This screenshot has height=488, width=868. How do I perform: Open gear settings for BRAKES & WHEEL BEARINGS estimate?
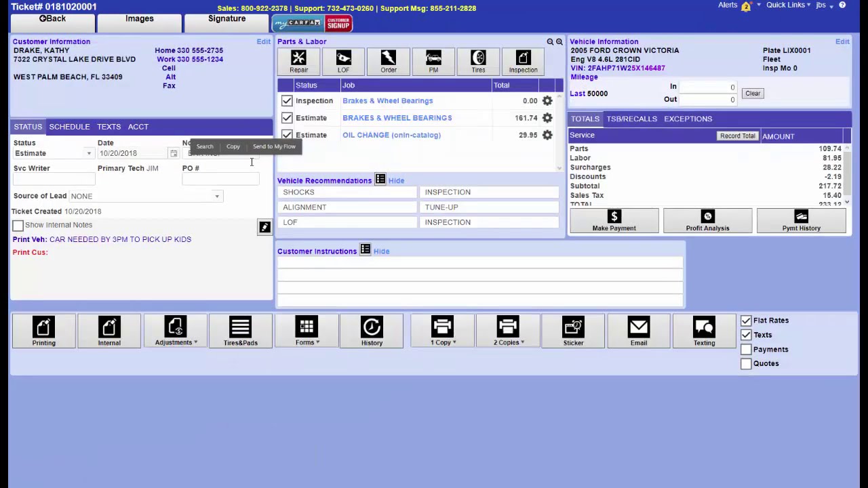(547, 118)
